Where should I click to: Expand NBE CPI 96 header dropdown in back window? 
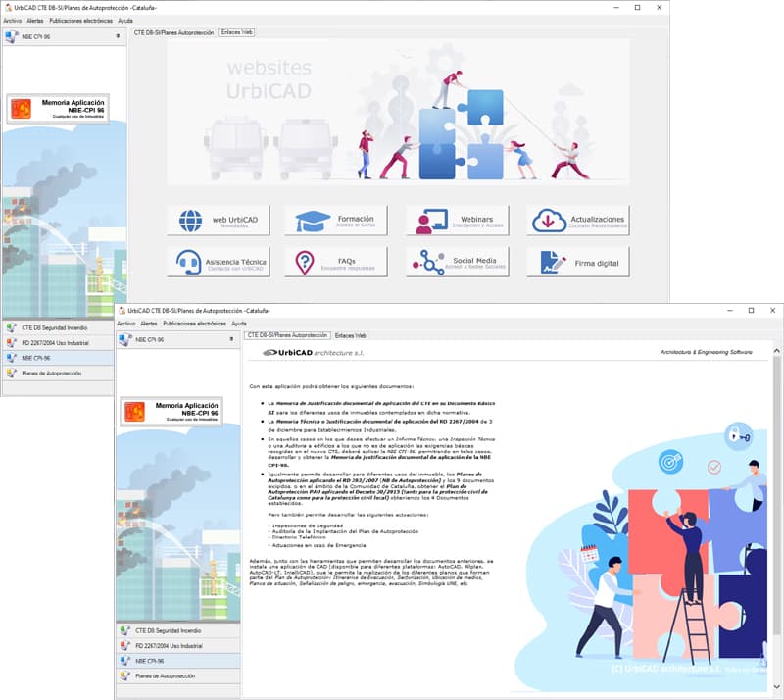pyautogui.click(x=118, y=36)
